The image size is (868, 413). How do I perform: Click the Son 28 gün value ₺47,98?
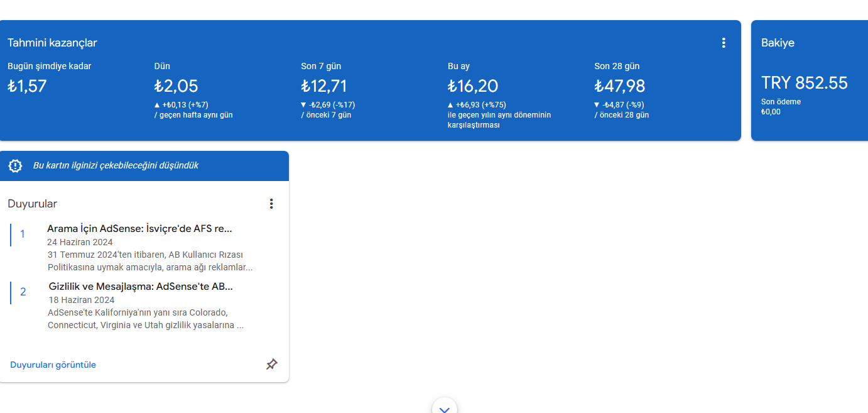[620, 86]
